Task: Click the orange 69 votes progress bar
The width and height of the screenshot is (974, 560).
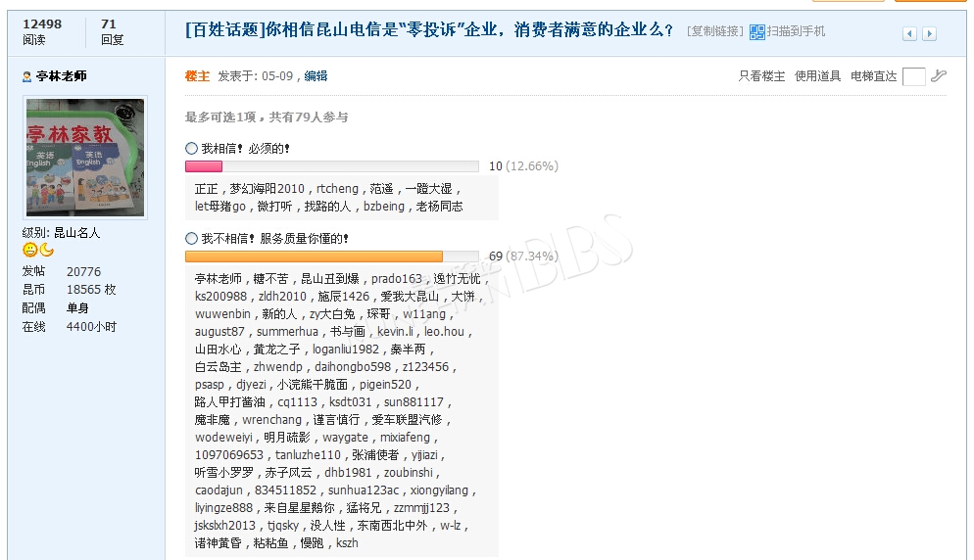Action: [314, 257]
